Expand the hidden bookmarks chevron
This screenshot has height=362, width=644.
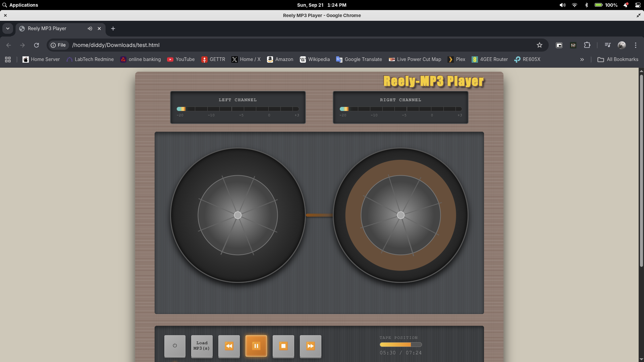coord(582,59)
